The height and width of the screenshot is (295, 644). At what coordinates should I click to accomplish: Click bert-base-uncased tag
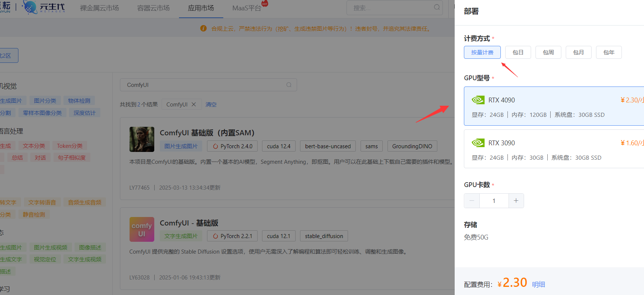click(x=328, y=146)
